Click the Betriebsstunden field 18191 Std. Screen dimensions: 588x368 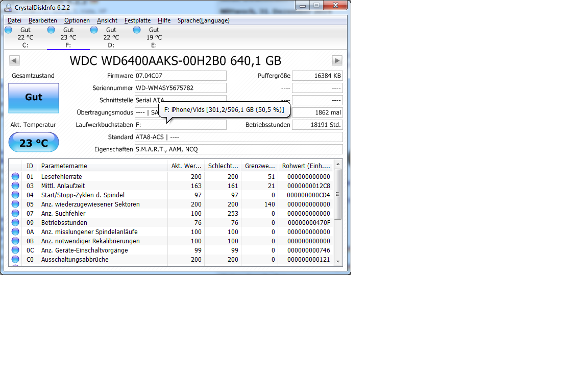317,125
